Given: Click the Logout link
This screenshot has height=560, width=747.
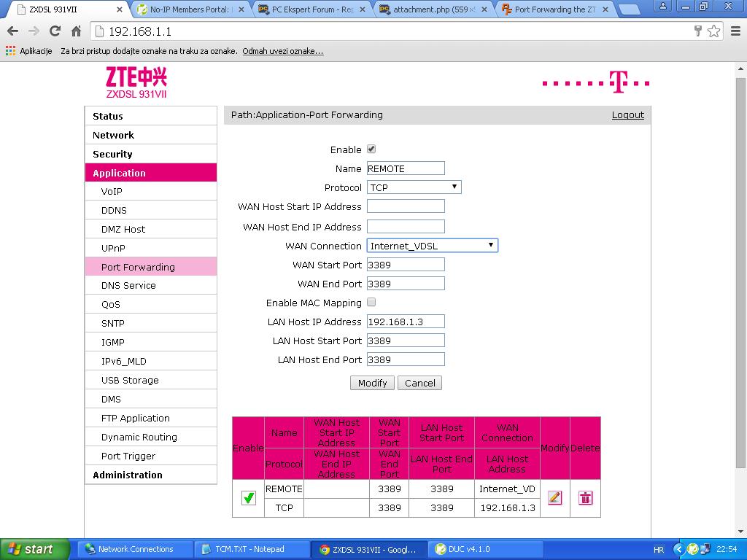Looking at the screenshot, I should [x=627, y=114].
